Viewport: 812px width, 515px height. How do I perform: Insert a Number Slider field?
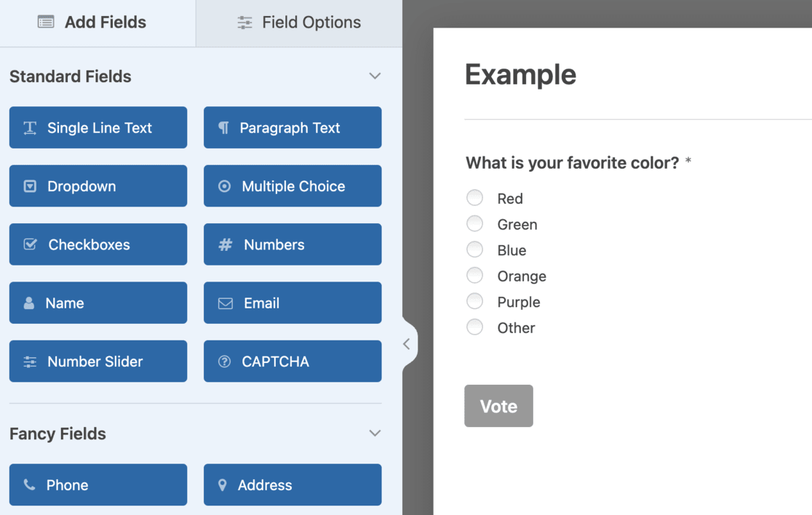click(98, 361)
